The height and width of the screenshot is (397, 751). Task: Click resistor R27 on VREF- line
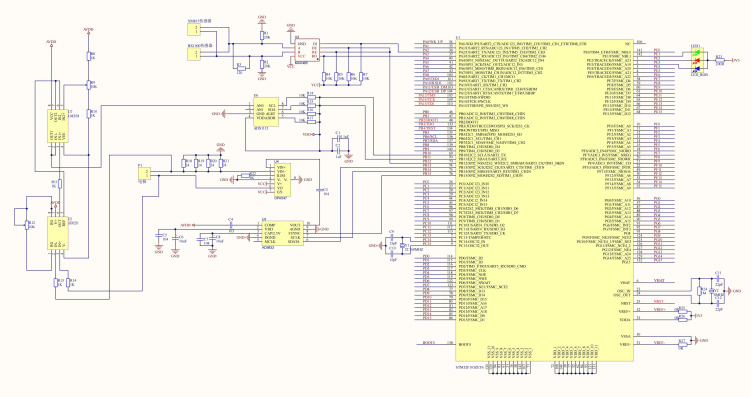[683, 344]
